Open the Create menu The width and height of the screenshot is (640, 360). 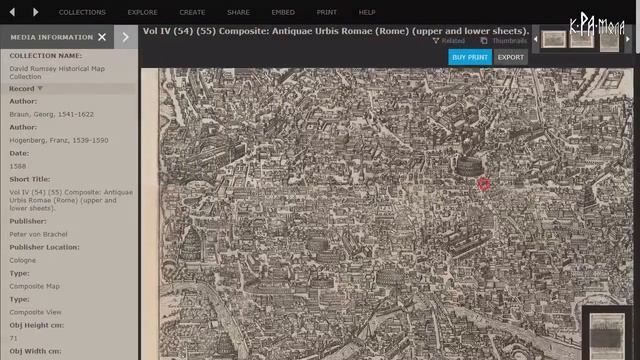click(x=192, y=12)
